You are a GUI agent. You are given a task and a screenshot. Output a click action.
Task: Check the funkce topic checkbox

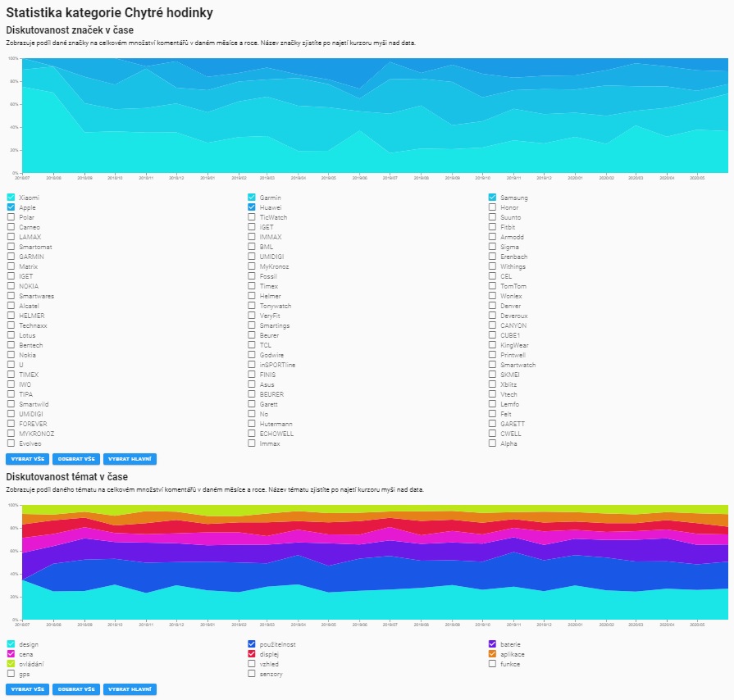coord(492,664)
